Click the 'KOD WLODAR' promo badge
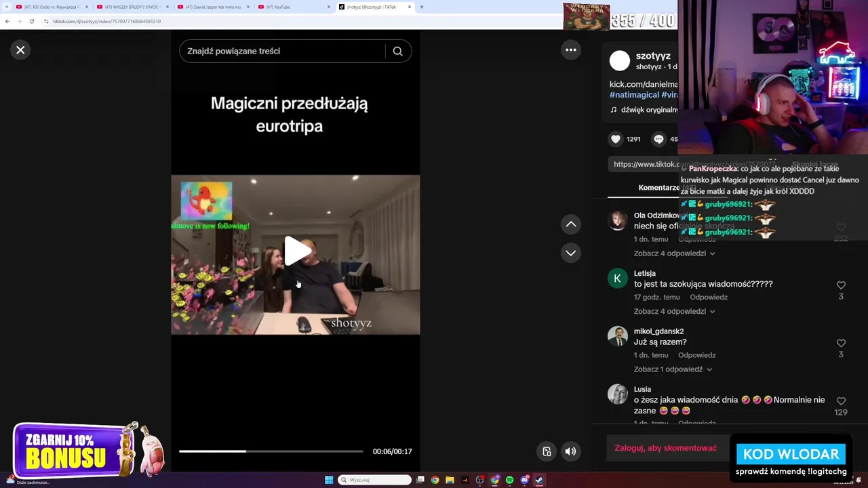 (x=791, y=459)
